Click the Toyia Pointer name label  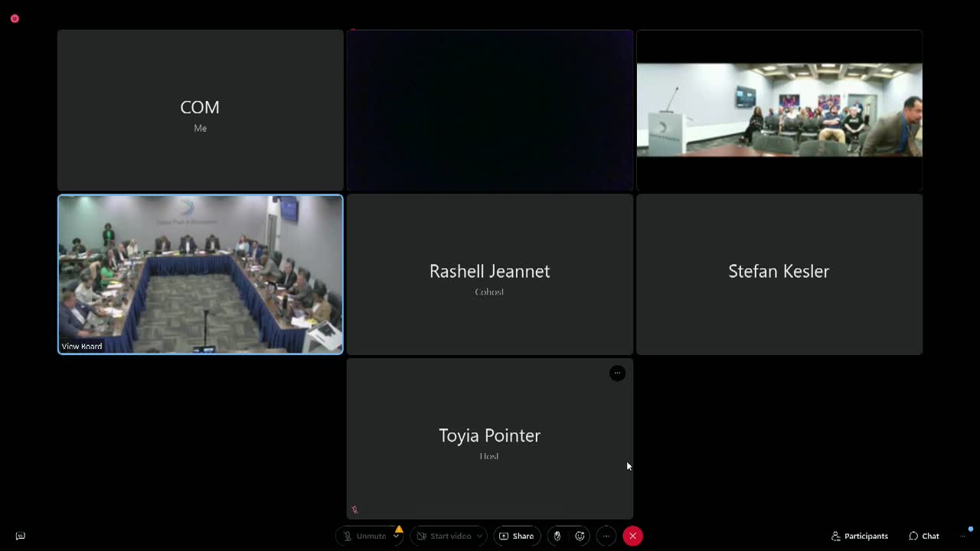pyautogui.click(x=489, y=435)
